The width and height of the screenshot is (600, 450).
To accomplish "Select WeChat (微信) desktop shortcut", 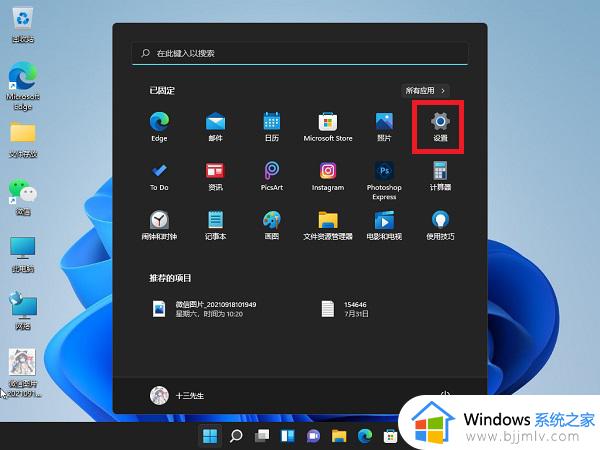I will 23,197.
